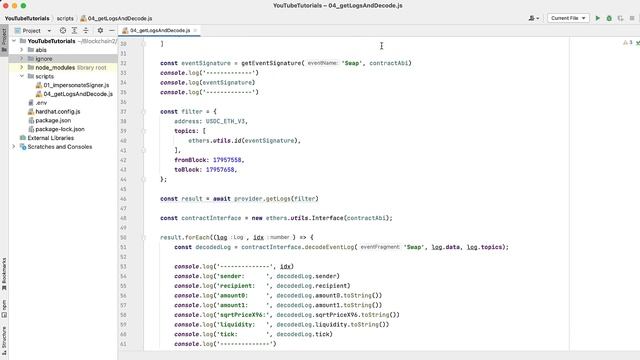Image resolution: width=640 pixels, height=360 pixels.
Task: Click USDC_ETH_V3 constant in the filter
Action: (225, 121)
